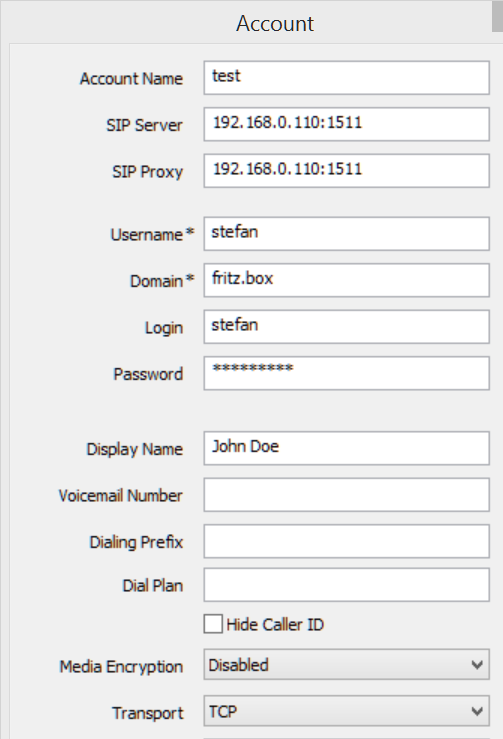Screen dimensions: 503x739
Task: Focus the SIP Proxy input box
Action: pos(346,171)
